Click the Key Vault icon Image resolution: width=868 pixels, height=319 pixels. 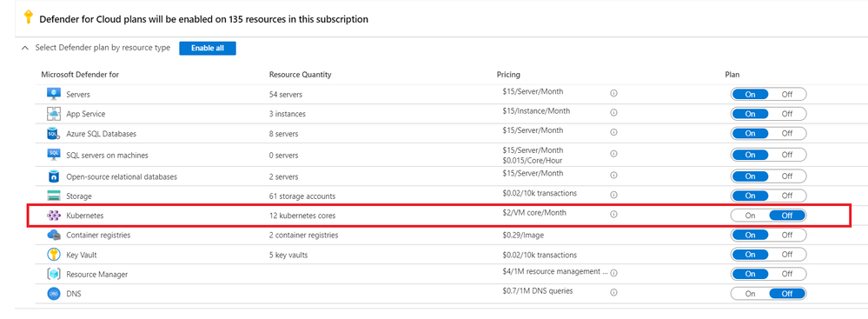pos(54,255)
